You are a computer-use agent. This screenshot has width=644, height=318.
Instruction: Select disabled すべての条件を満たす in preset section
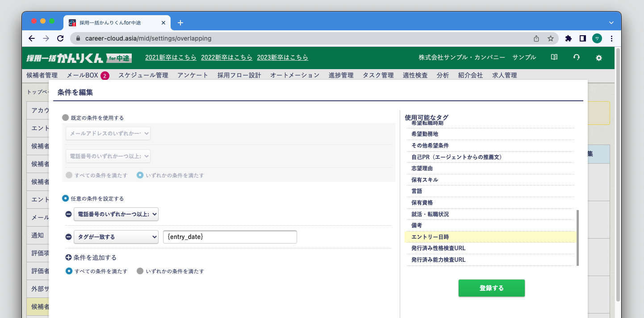pyautogui.click(x=69, y=175)
